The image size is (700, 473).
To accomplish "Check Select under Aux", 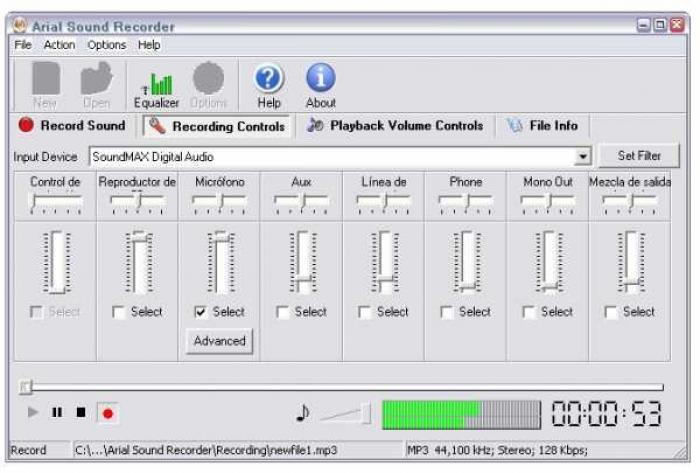I will pyautogui.click(x=283, y=312).
